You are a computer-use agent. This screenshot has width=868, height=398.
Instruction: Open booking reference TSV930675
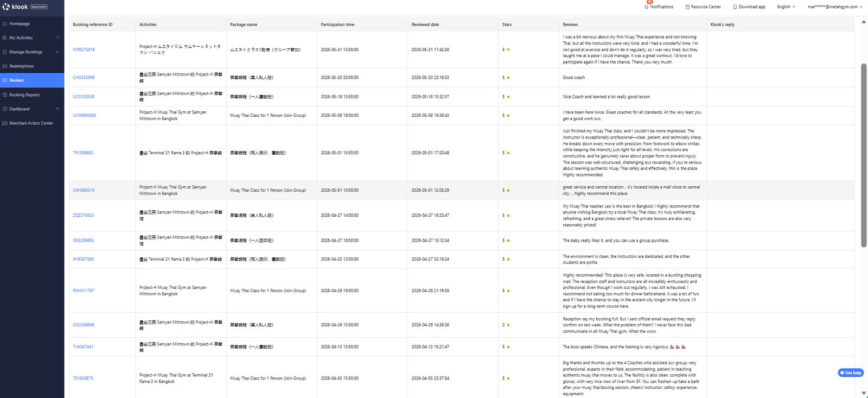83,378
